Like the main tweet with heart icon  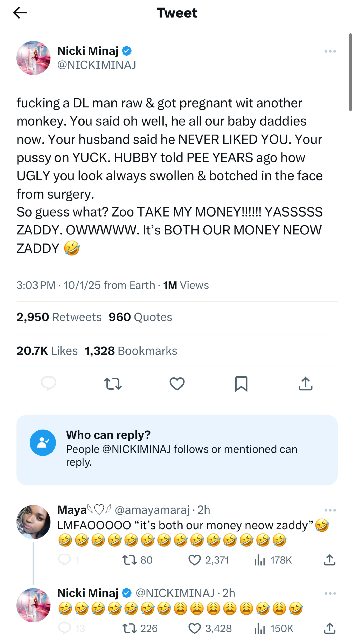pos(177,384)
